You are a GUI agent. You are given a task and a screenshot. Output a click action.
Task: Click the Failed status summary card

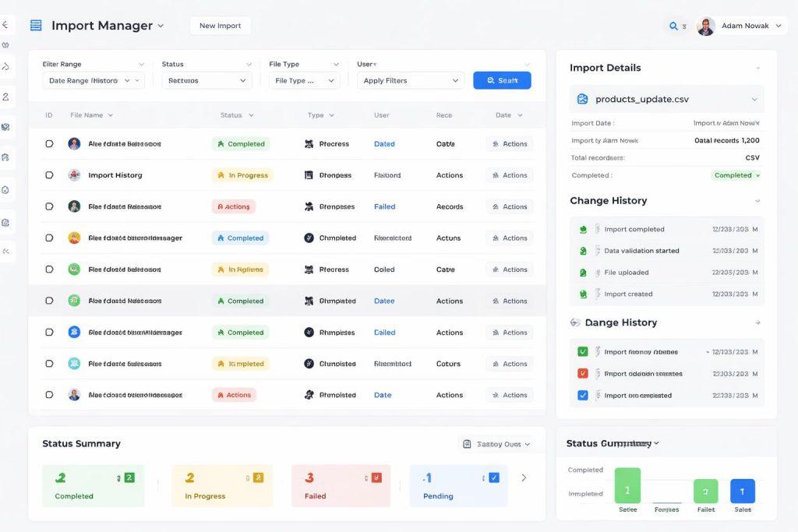tap(341, 486)
